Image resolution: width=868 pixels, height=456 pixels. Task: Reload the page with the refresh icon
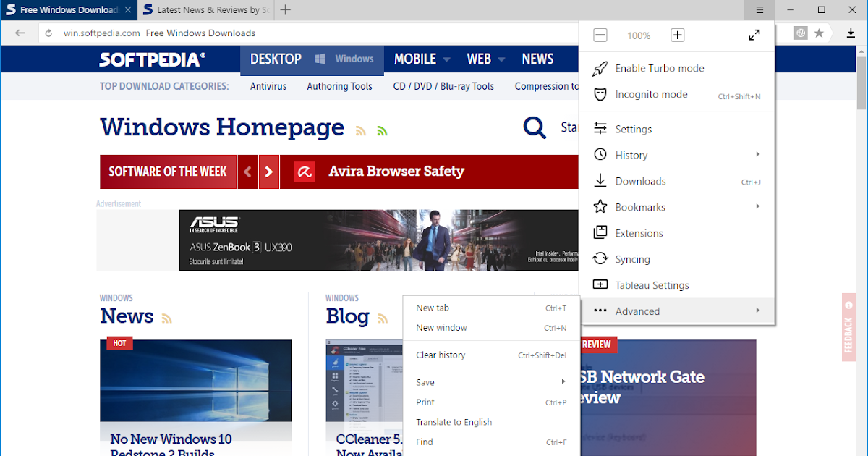[x=48, y=33]
